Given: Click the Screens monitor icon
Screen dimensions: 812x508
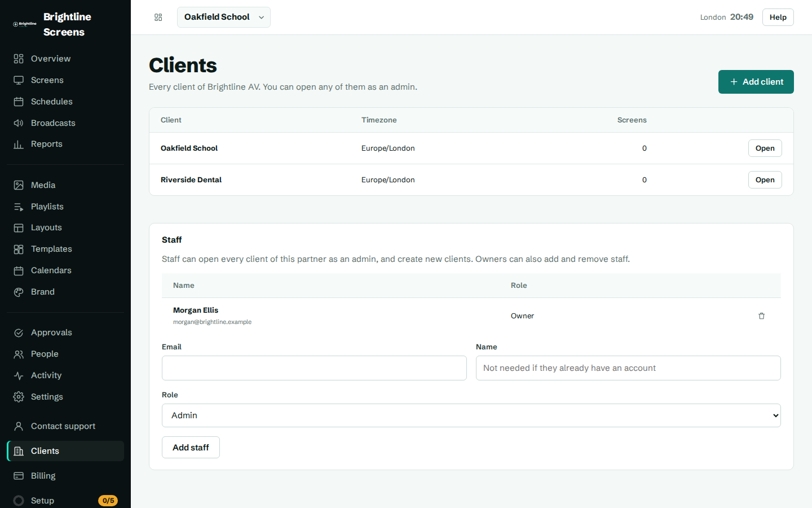Looking at the screenshot, I should [x=19, y=80].
